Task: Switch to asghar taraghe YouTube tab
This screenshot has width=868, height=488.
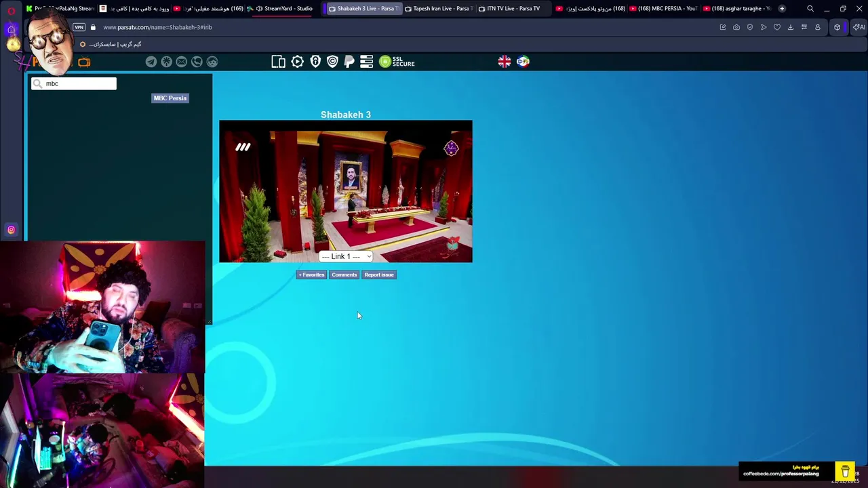Action: 737,9
